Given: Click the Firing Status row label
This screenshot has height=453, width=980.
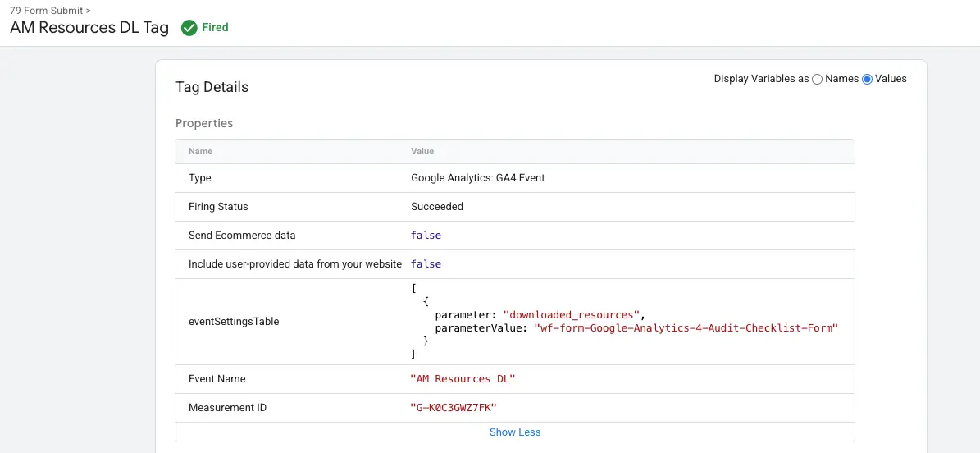Looking at the screenshot, I should [x=218, y=207].
